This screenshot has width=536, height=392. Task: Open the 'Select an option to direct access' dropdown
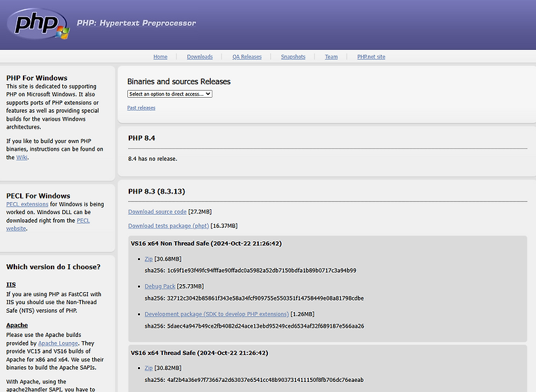coord(170,94)
